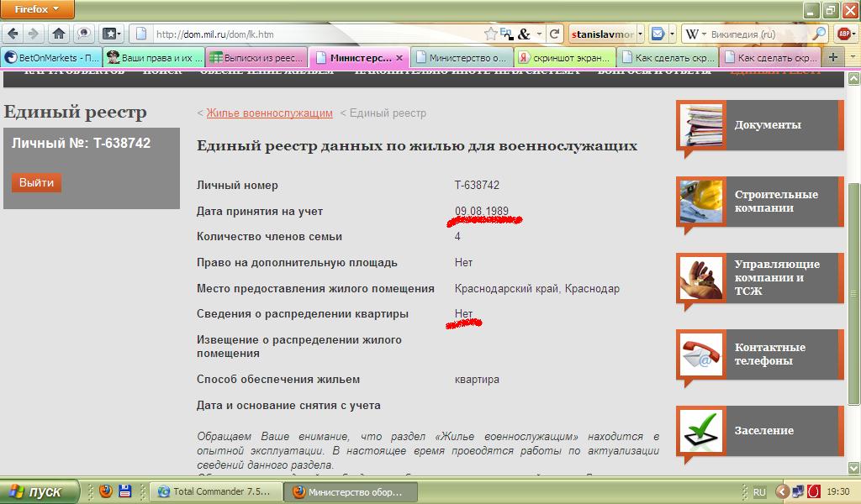Screen dimensions: 861x504
Task: Click the Home button in Firefox toolbar
Action: tap(59, 34)
